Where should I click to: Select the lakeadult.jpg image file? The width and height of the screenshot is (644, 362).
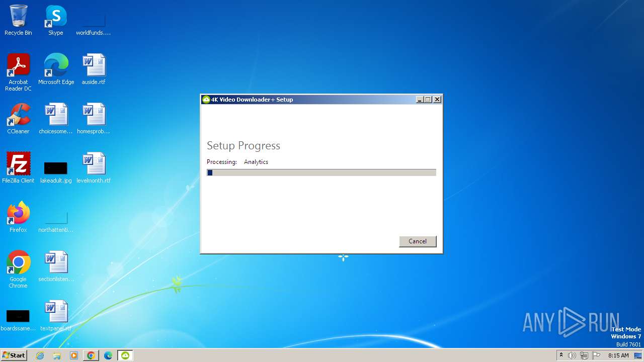[56, 172]
